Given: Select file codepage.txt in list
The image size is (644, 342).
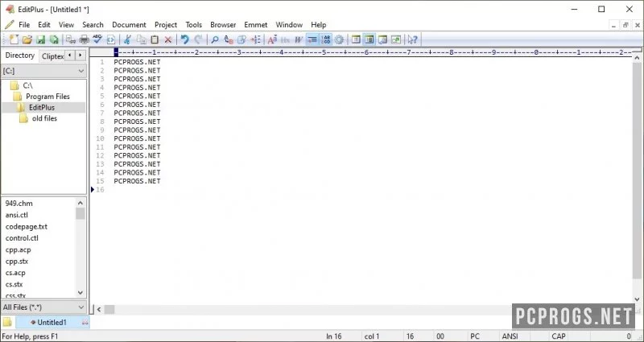Looking at the screenshot, I should click(27, 226).
